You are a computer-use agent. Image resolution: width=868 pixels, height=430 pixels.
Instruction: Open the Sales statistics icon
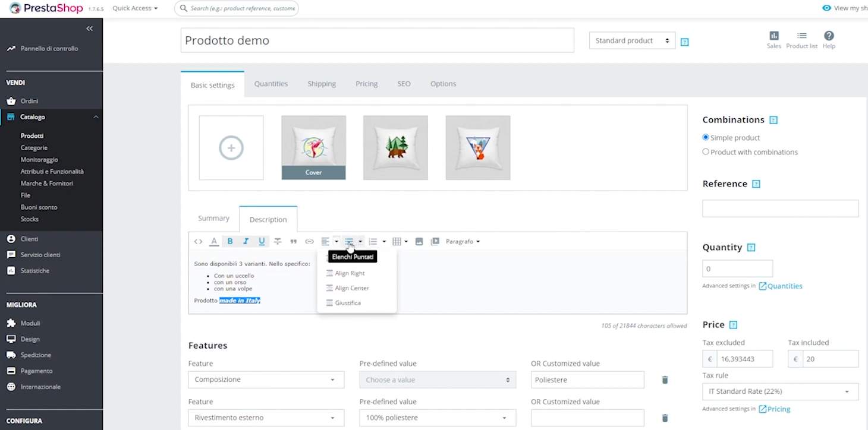pyautogui.click(x=773, y=40)
